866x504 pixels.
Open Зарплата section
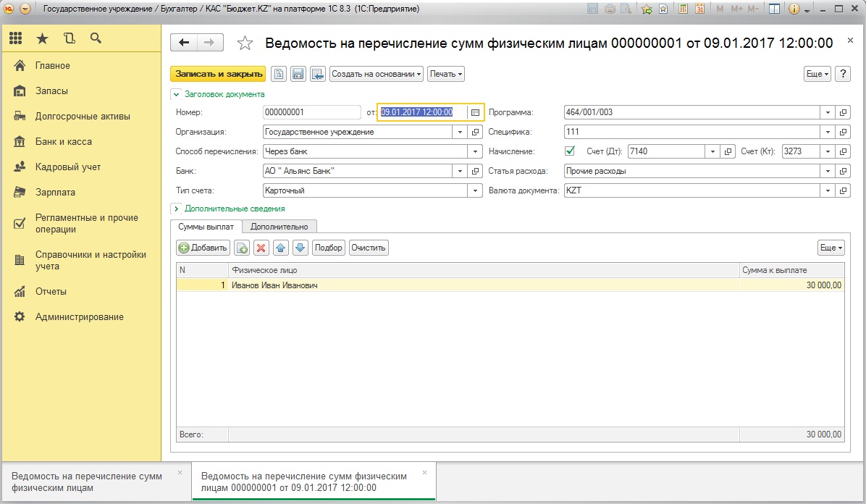tap(55, 193)
